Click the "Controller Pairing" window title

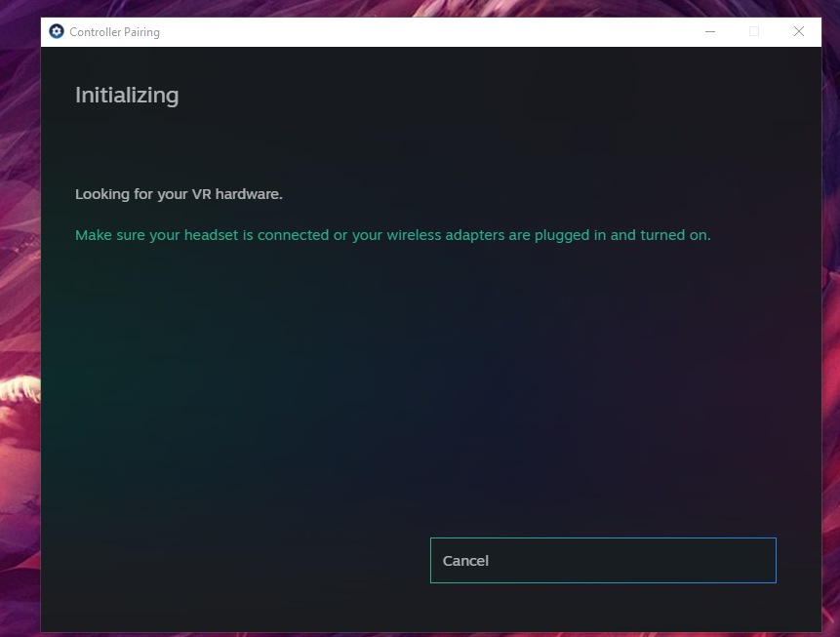[115, 32]
